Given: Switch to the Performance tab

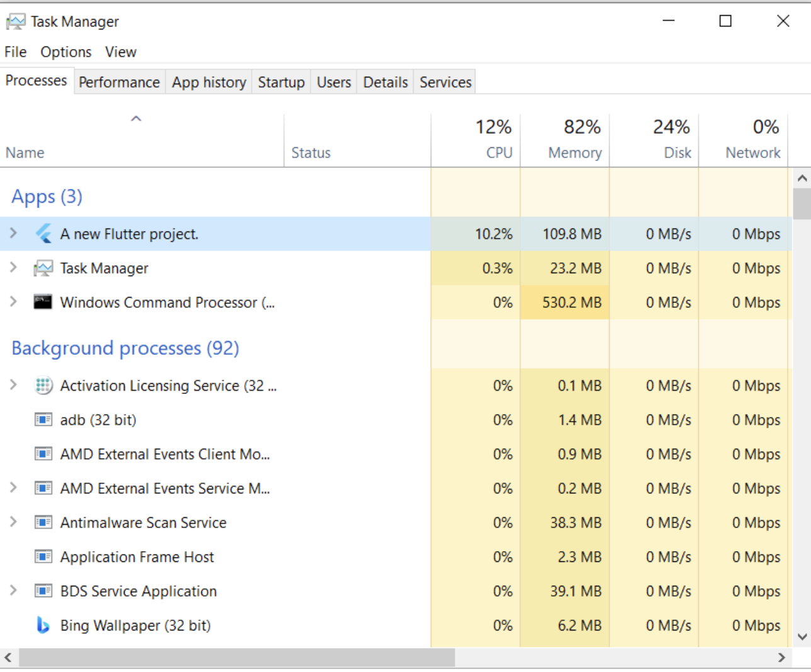Looking at the screenshot, I should pos(119,82).
